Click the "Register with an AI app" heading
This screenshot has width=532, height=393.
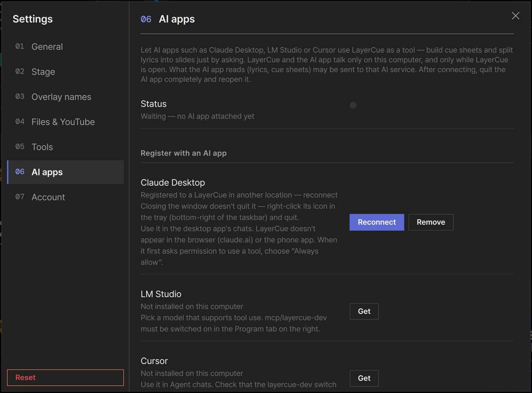pyautogui.click(x=183, y=153)
